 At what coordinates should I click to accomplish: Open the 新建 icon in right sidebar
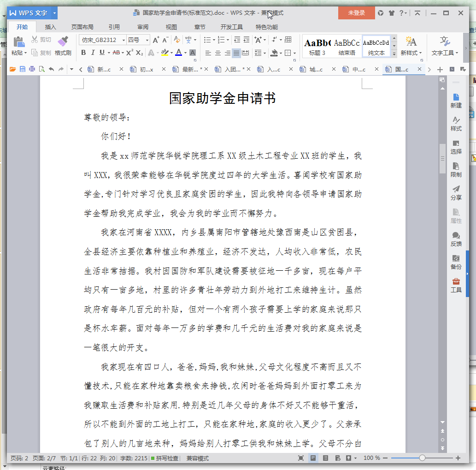(456, 97)
